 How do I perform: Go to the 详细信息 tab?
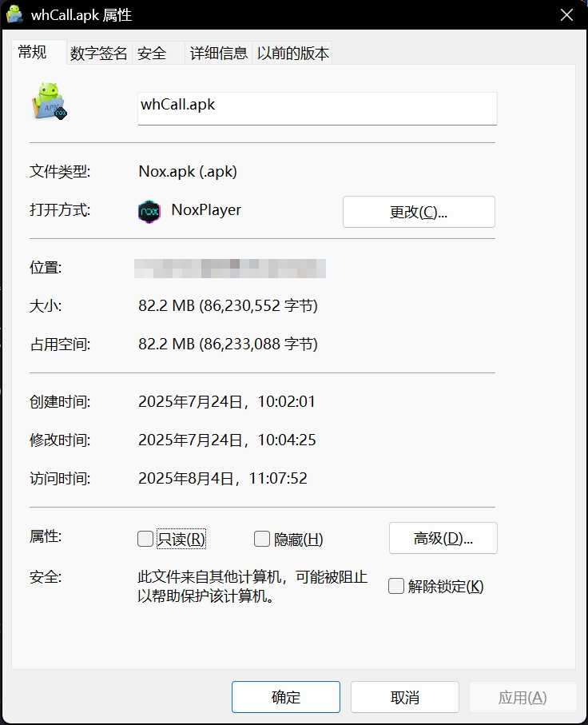pyautogui.click(x=218, y=54)
